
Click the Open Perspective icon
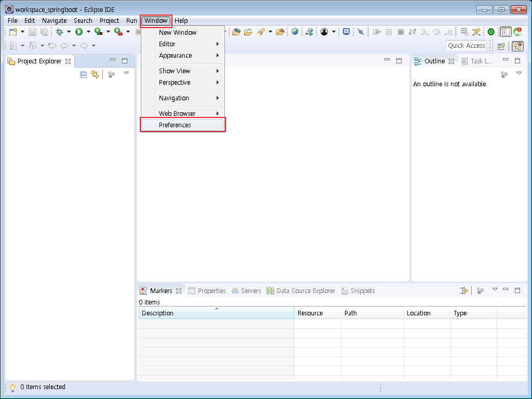point(501,46)
